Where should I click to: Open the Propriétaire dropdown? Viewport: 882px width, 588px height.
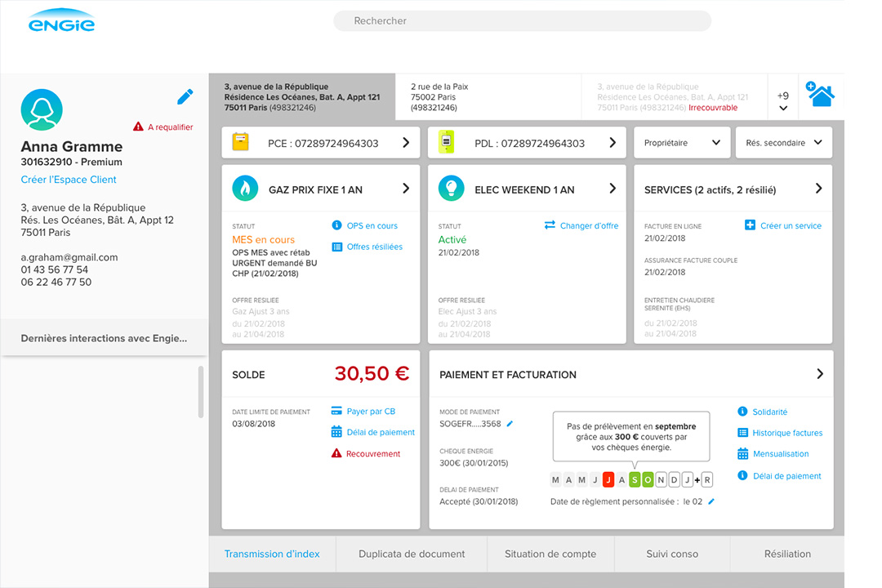tap(682, 142)
